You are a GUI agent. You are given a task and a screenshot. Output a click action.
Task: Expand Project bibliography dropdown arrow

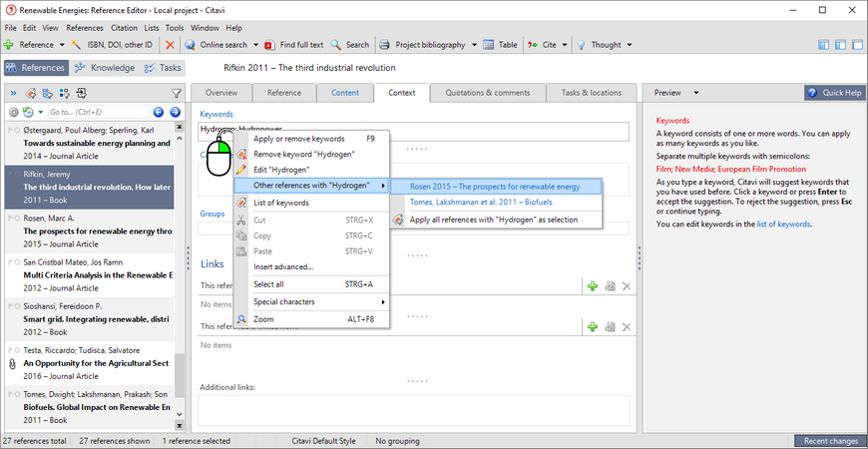tap(475, 45)
